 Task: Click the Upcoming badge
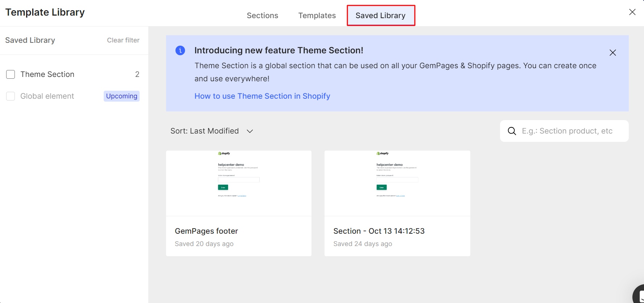point(121,96)
